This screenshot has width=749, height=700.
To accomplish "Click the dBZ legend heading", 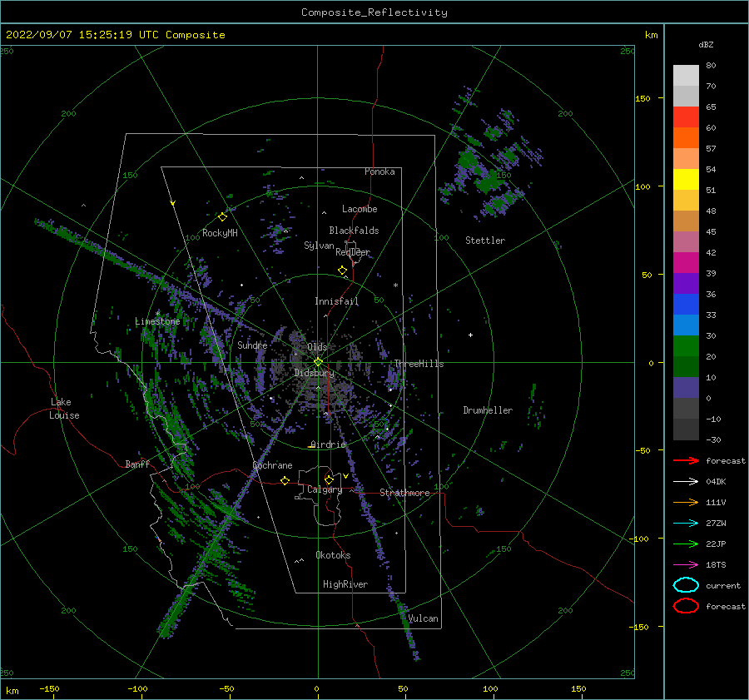I will (706, 44).
